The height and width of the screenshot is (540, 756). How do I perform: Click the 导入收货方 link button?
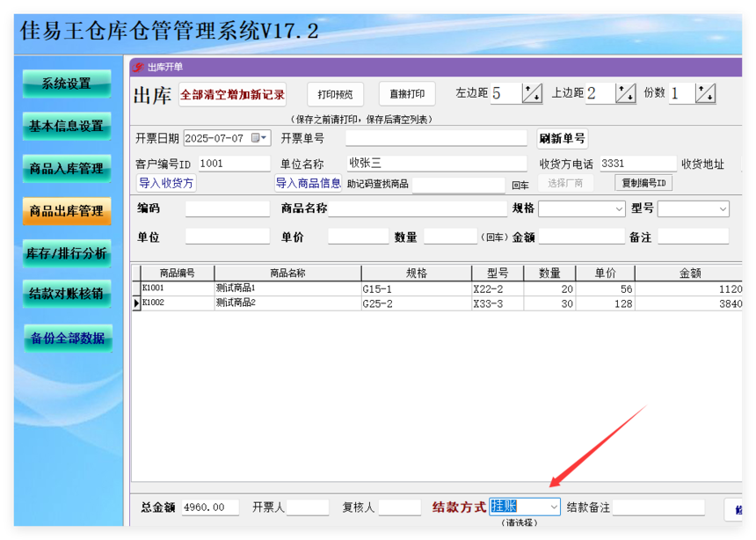[166, 183]
